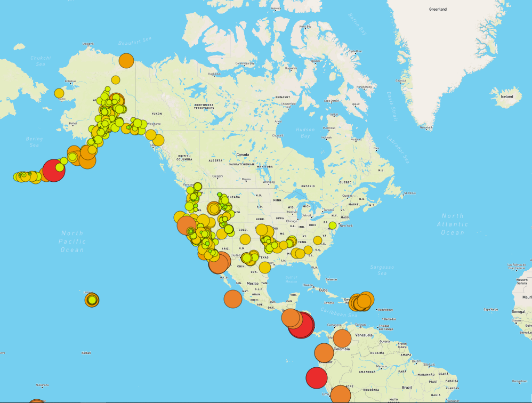Select the small yellow marker near Kotzebue, Alaska
Viewport: 532px width, 403px height.
click(x=60, y=92)
